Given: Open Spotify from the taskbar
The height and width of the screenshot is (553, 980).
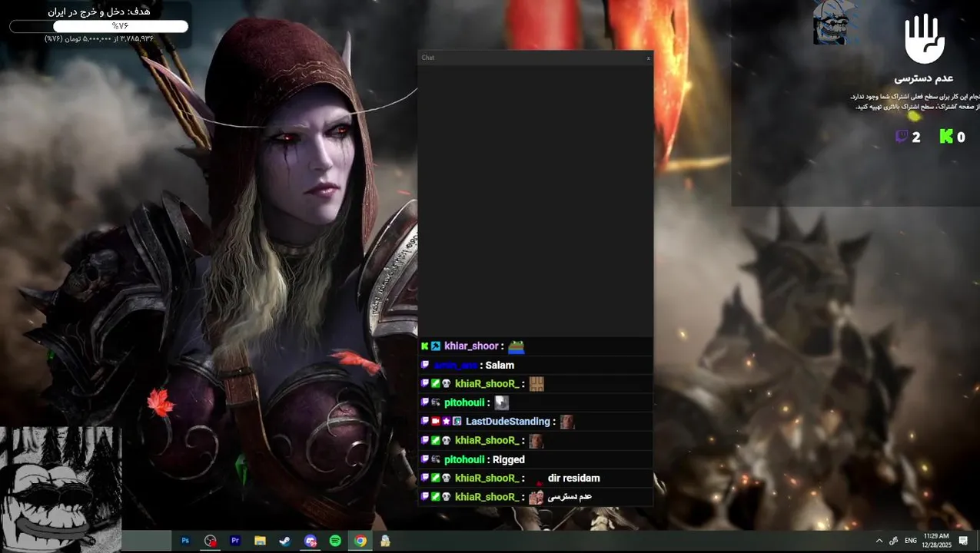Looking at the screenshot, I should [x=335, y=541].
